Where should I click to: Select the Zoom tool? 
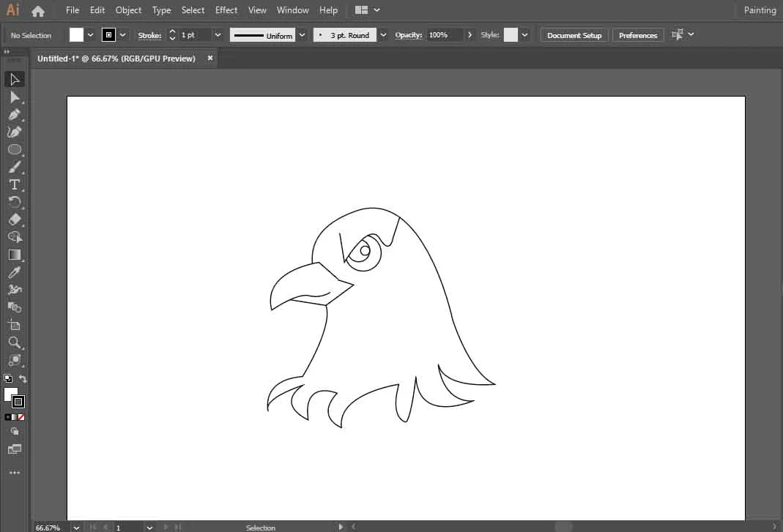[15, 342]
